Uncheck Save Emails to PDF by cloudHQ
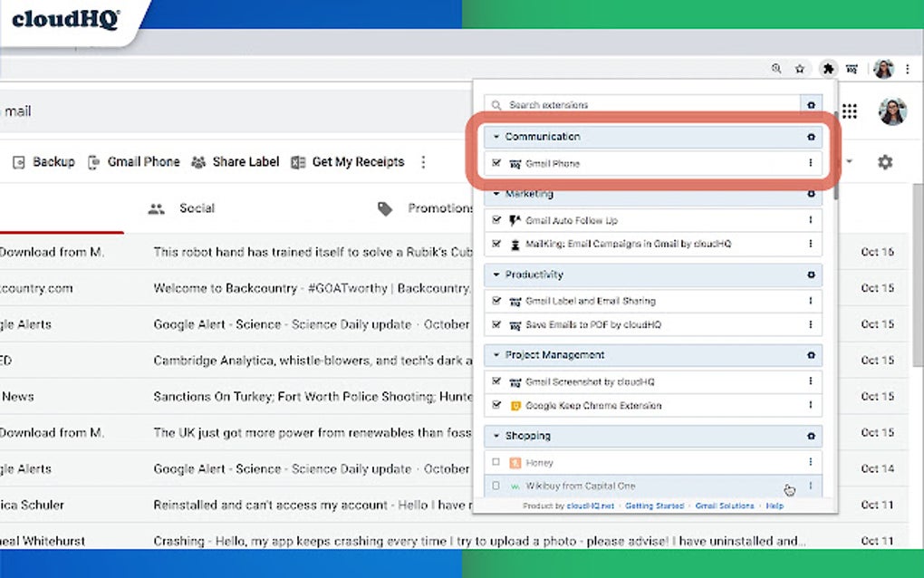924x578 pixels. (496, 324)
